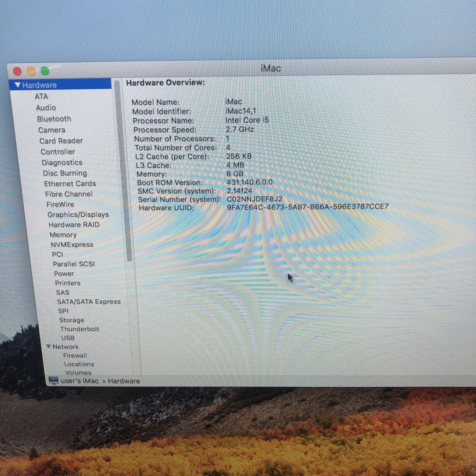Select Diagnostics in the sidebar
Viewport: 476px width, 476px height.
coord(62,162)
